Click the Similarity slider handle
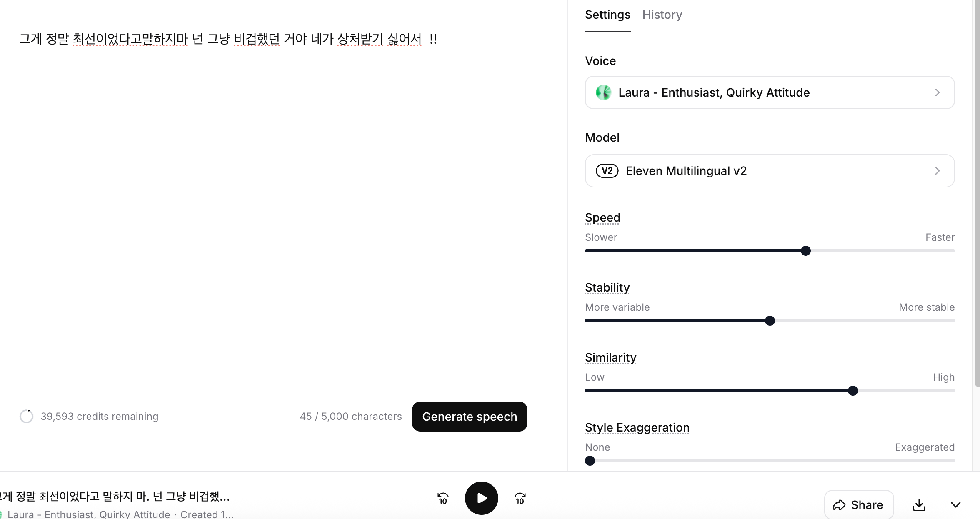 click(853, 391)
